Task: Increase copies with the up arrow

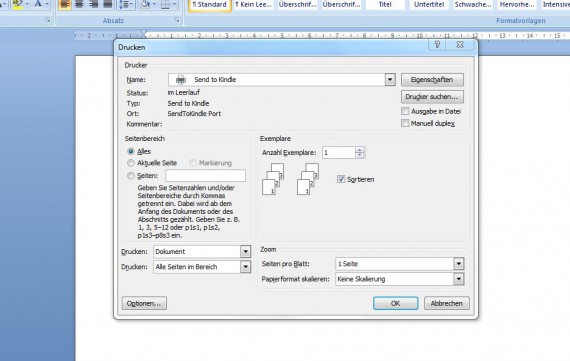Action: pos(360,150)
